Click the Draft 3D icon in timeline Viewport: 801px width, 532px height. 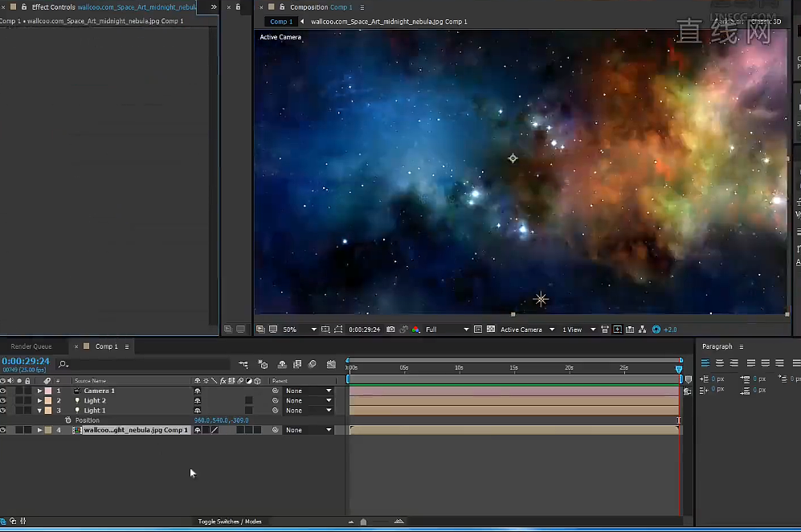263,364
